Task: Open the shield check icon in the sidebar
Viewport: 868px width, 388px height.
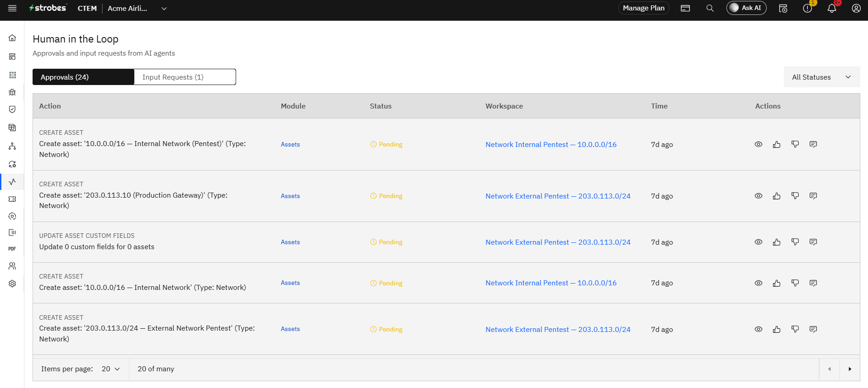Action: pos(12,109)
